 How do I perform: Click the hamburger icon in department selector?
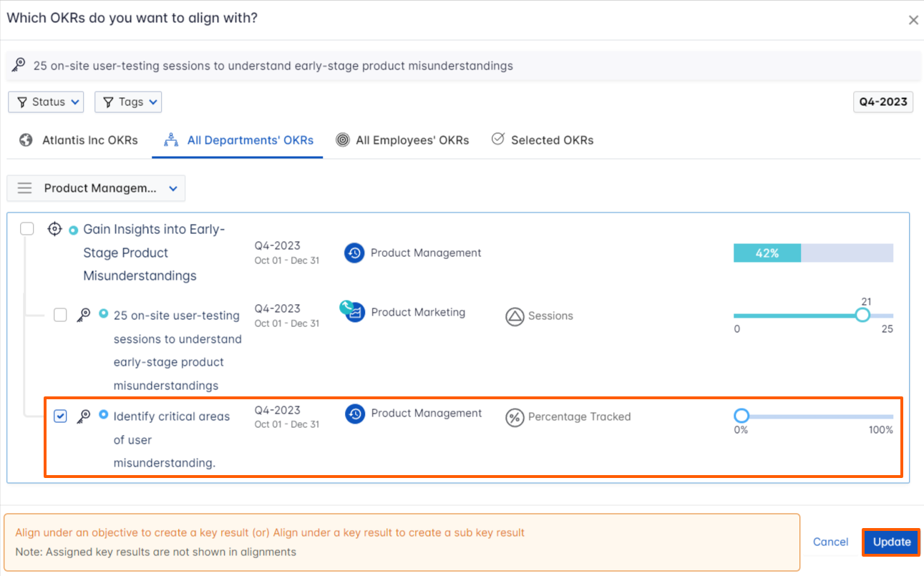tap(25, 188)
